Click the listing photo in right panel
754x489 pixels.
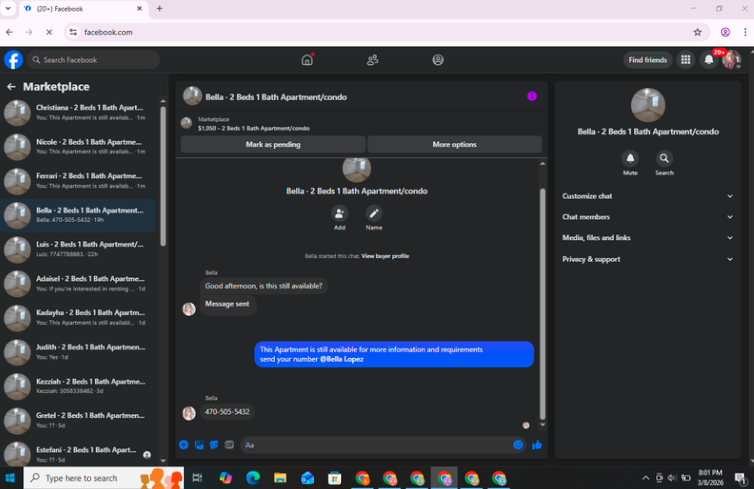648,105
